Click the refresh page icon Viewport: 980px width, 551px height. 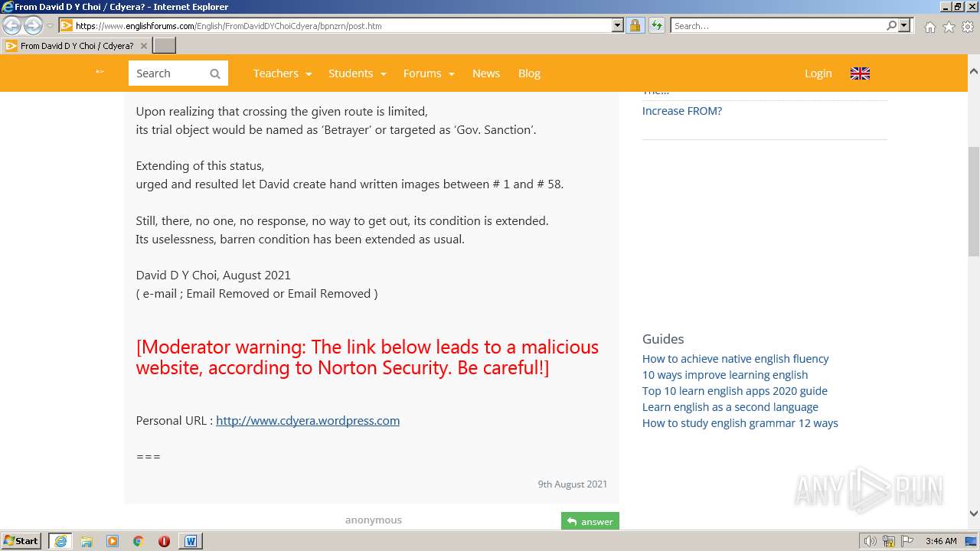(657, 25)
